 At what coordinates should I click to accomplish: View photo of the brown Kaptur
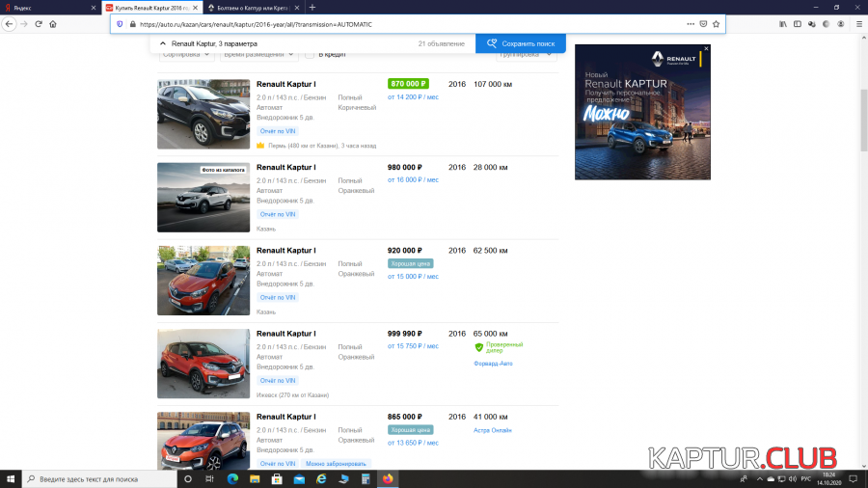coord(203,114)
